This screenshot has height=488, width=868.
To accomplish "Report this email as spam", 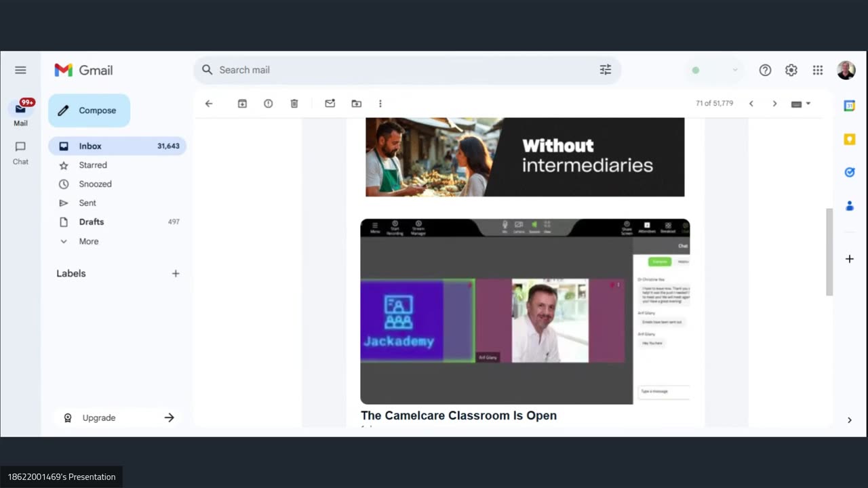I will [x=269, y=104].
